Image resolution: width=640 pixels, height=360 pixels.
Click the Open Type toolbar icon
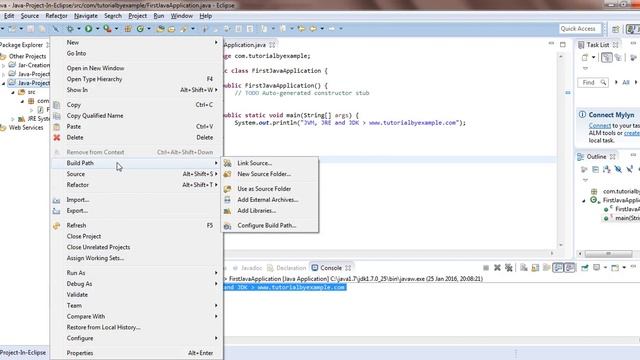click(x=160, y=29)
